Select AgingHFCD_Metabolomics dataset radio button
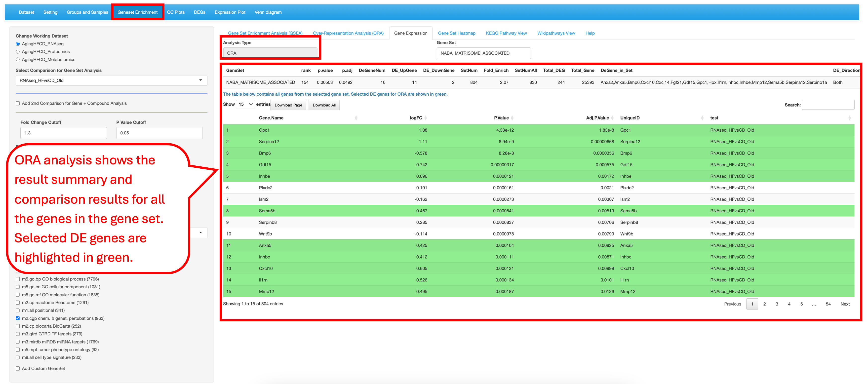Image resolution: width=868 pixels, height=384 pixels. tap(18, 60)
